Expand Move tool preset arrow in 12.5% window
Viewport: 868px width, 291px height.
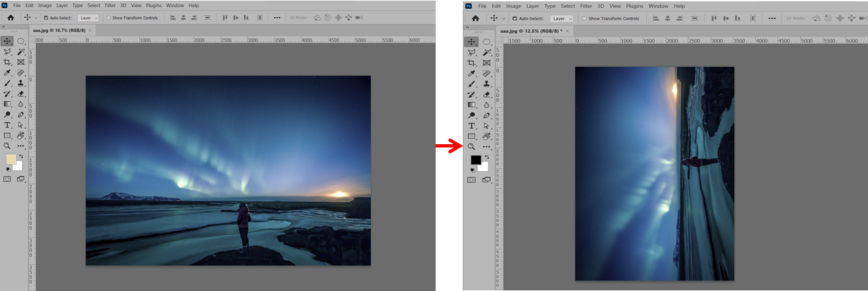[503, 19]
